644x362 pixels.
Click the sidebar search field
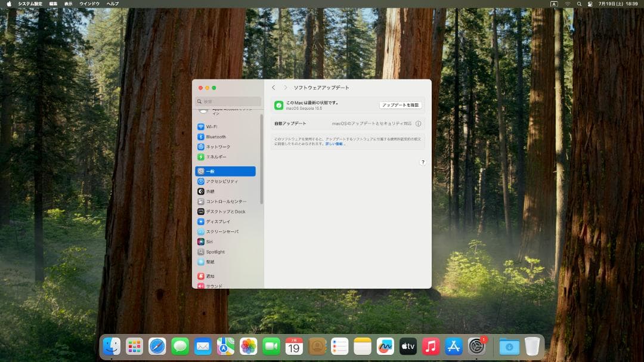tap(230, 102)
